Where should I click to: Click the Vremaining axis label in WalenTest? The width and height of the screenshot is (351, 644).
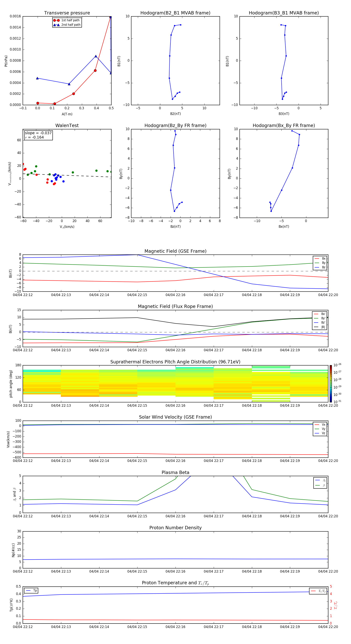[10, 173]
